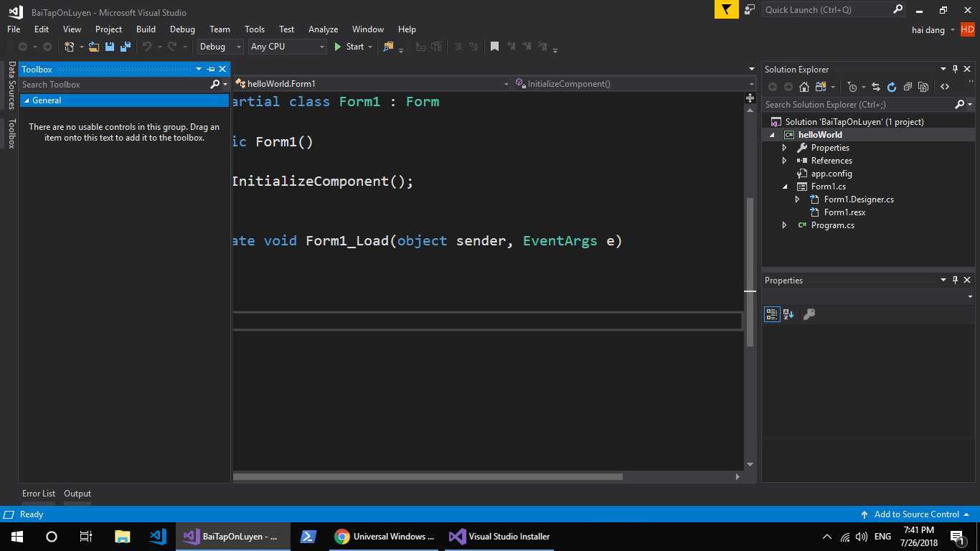The height and width of the screenshot is (551, 980).
Task: Click the Home icon in Solution Explorer
Action: click(x=804, y=87)
